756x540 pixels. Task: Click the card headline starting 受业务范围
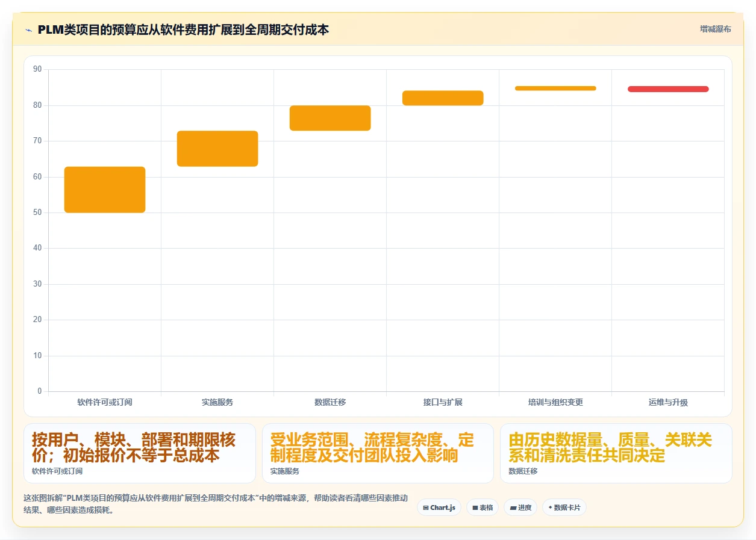[x=372, y=447]
